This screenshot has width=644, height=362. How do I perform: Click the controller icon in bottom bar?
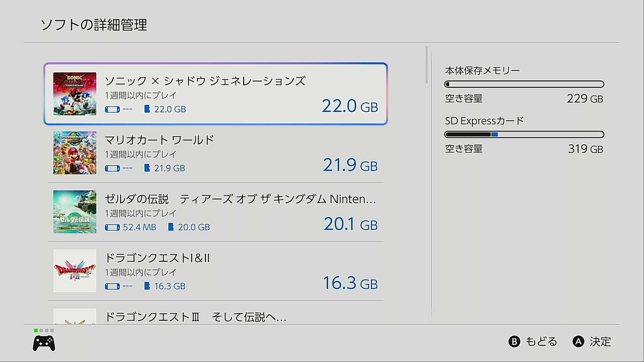click(x=44, y=343)
